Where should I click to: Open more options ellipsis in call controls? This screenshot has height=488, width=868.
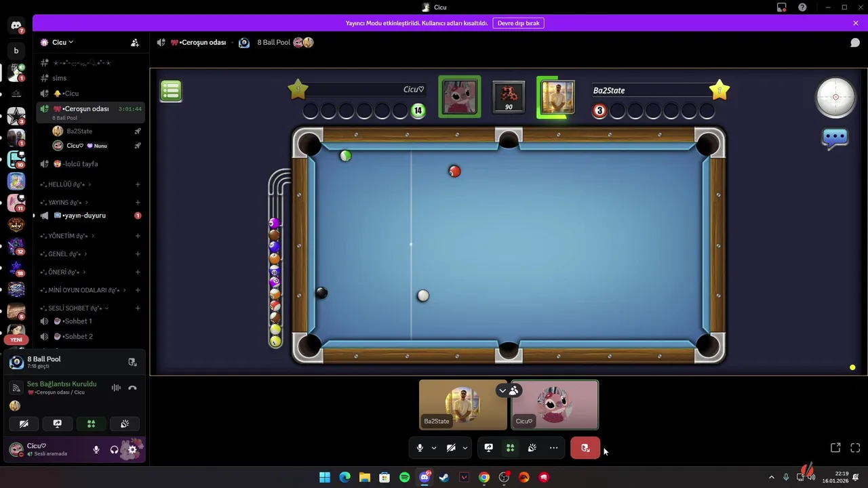coord(553,448)
